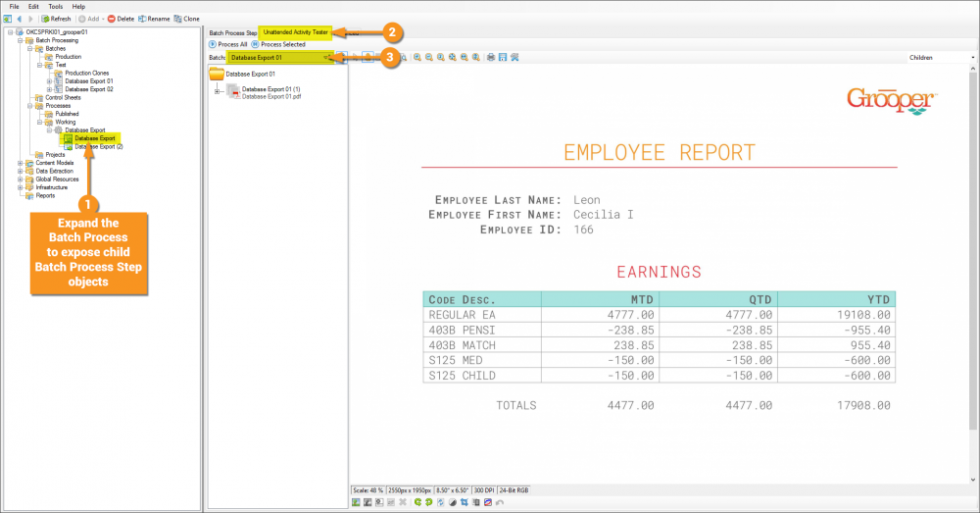Click the Delete toolbar button
Screen dimensions: 980x513
(122, 19)
